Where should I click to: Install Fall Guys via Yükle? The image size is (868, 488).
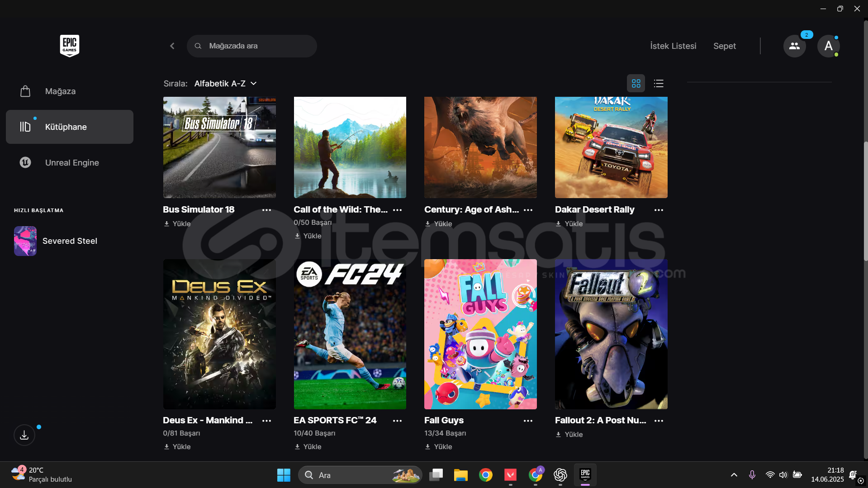pyautogui.click(x=439, y=447)
